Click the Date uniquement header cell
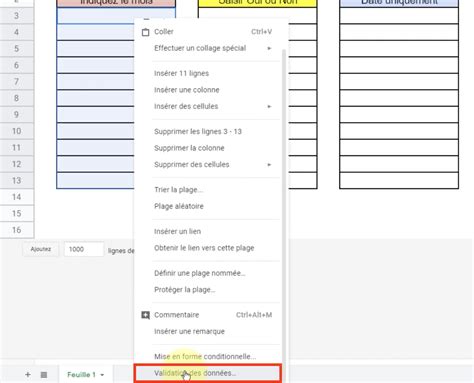 point(399,3)
